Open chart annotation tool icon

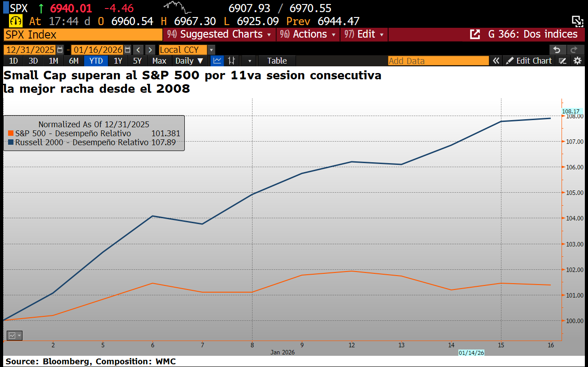tap(563, 60)
